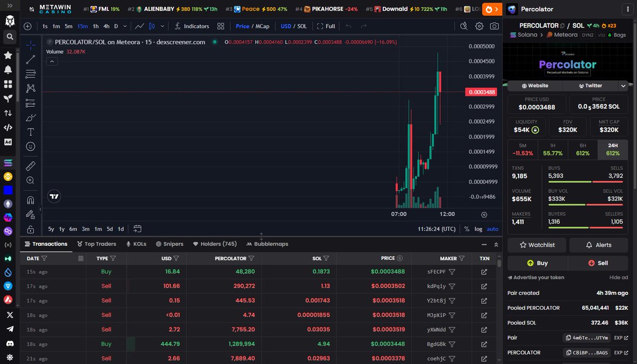The width and height of the screenshot is (637, 364).
Task: Expand the timeframe dropdown arrow after D
Action: (125, 26)
